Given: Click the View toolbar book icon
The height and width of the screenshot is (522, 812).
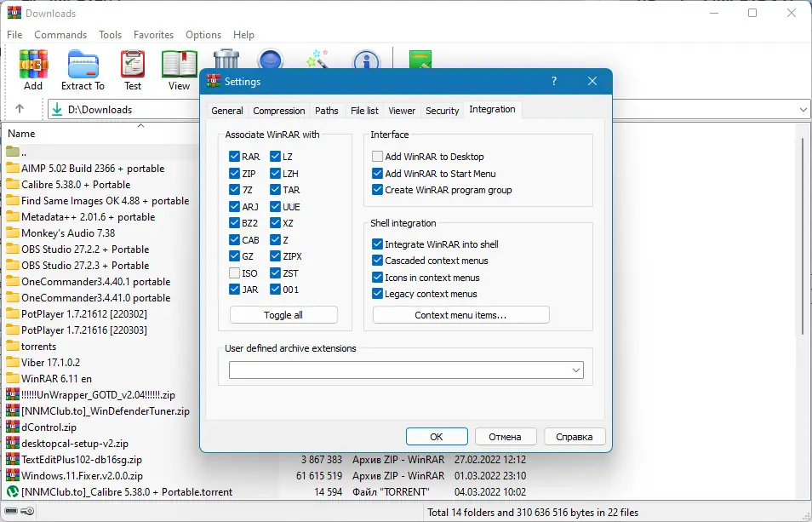Looking at the screenshot, I should [180, 64].
